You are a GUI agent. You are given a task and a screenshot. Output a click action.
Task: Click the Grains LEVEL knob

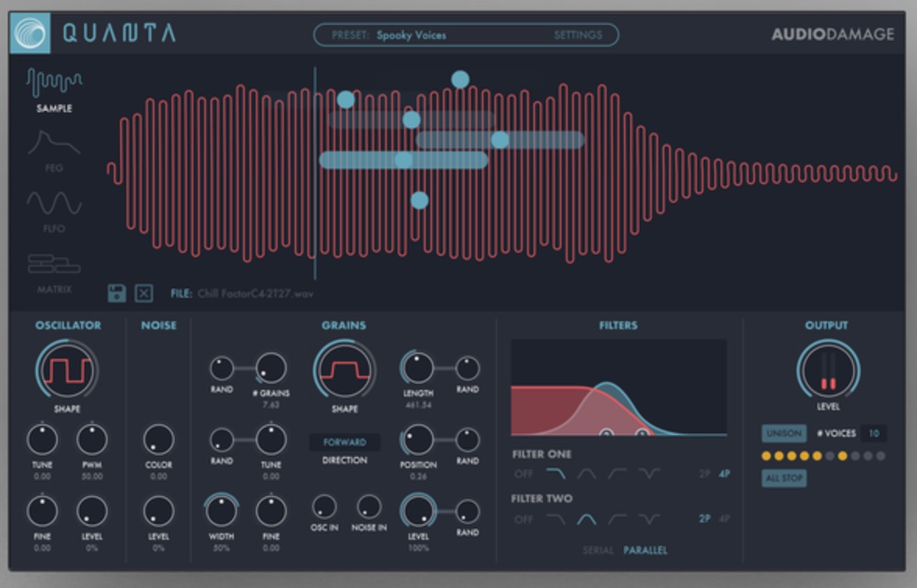[418, 511]
